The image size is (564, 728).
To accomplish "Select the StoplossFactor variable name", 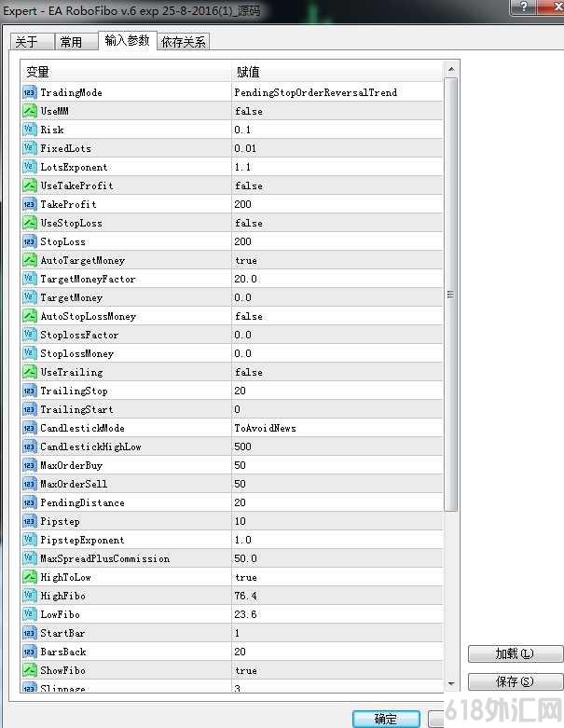I will (79, 335).
